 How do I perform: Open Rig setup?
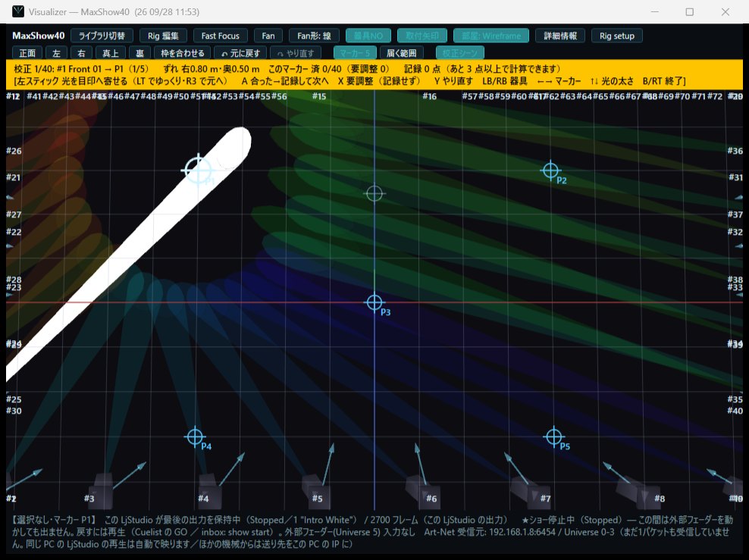click(x=617, y=36)
